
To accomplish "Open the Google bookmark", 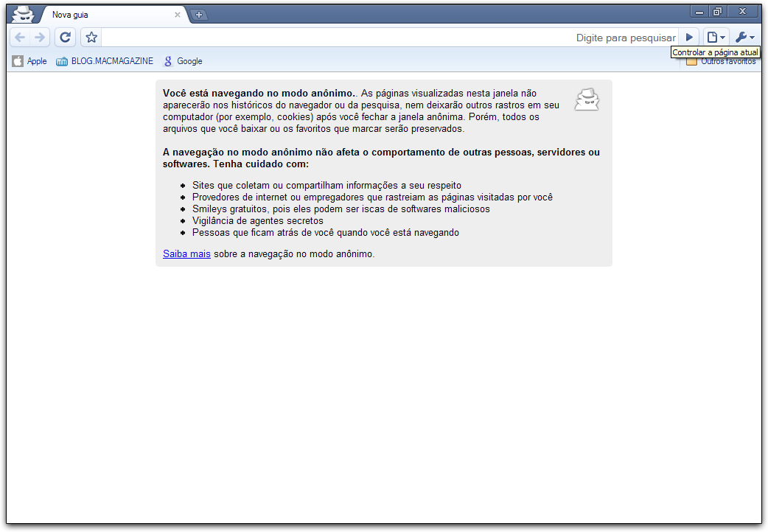I will pos(183,61).
